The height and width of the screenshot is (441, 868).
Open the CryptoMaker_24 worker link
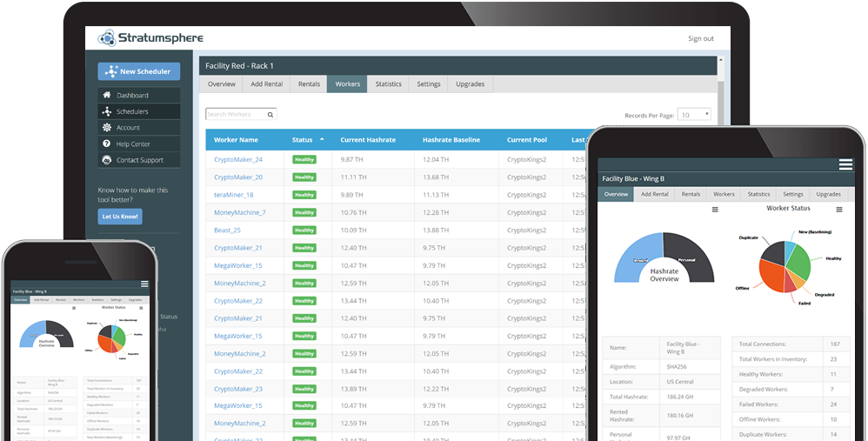click(238, 159)
